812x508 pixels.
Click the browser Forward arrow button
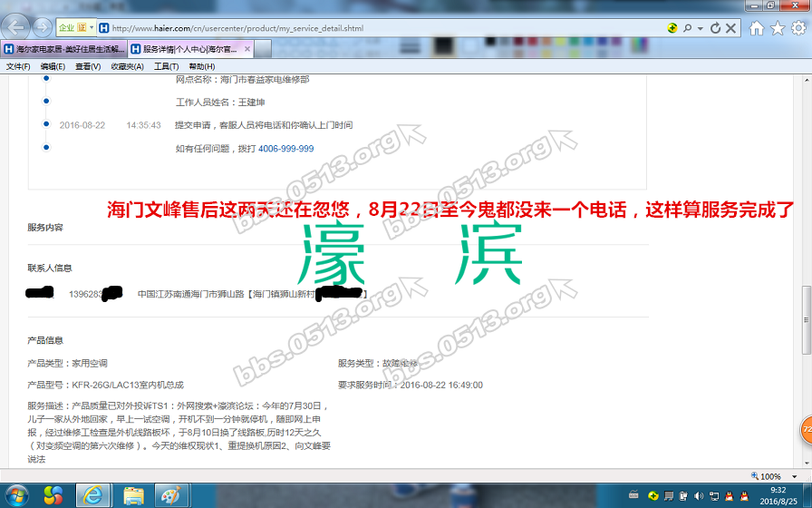pos(42,28)
